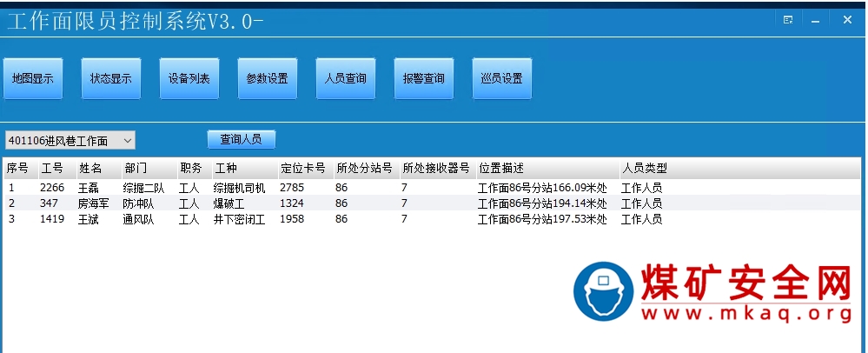Minimize the application window
868x353 pixels.
point(815,21)
